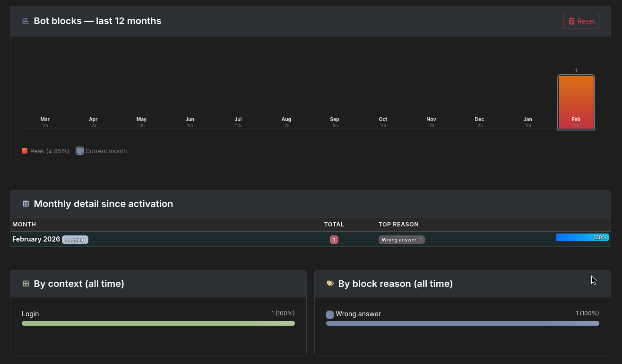This screenshot has width=622, height=364.
Task: Click the table icon beside Monthly detail heading
Action: click(26, 204)
